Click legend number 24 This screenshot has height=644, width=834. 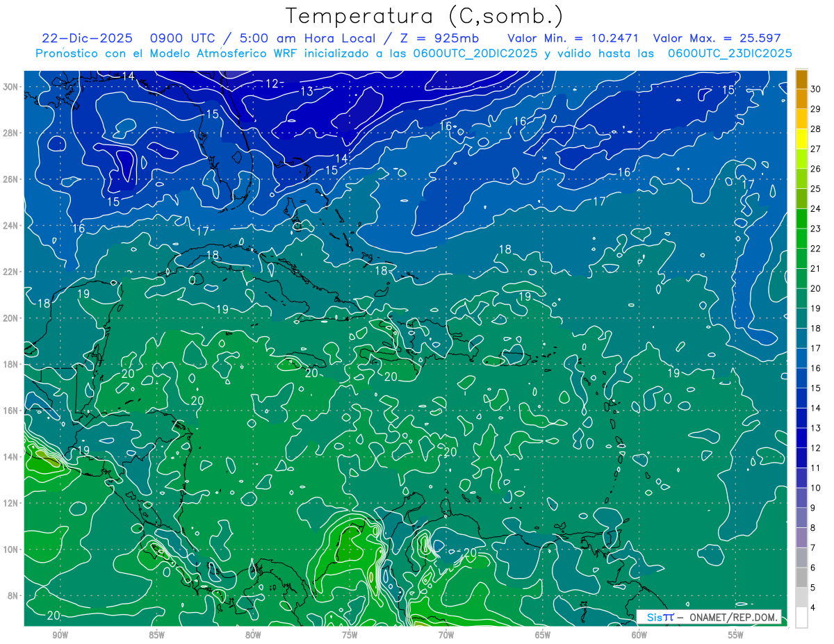[x=815, y=209]
